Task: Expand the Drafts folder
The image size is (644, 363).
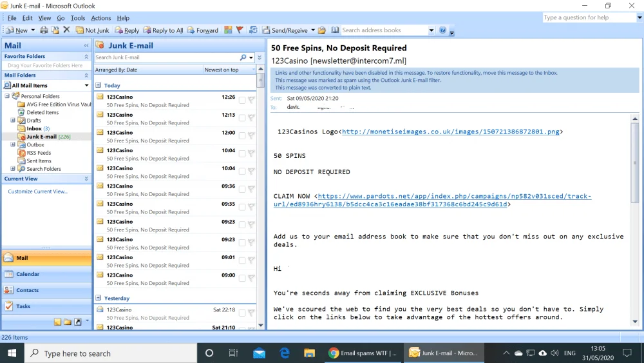Action: 13,120
